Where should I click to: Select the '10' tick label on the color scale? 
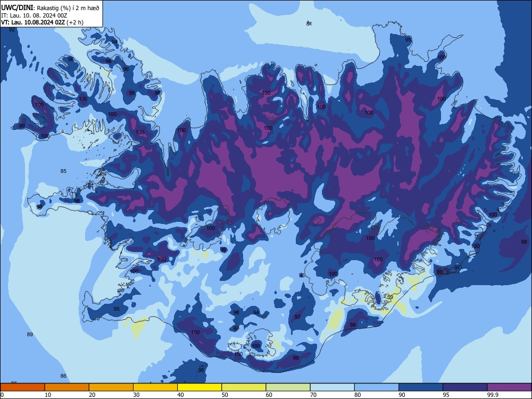48,395
